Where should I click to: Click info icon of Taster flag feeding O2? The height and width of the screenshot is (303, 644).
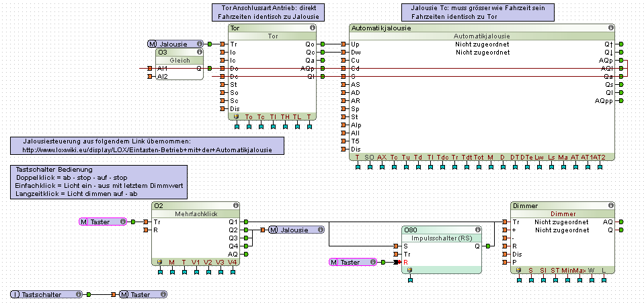[122, 222]
